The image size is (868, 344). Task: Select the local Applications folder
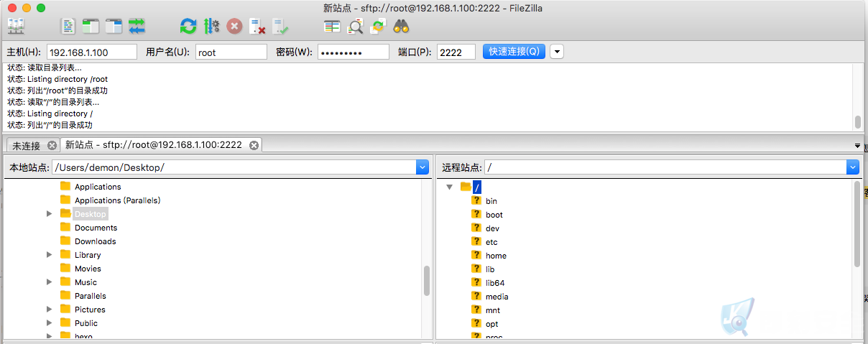coord(98,187)
